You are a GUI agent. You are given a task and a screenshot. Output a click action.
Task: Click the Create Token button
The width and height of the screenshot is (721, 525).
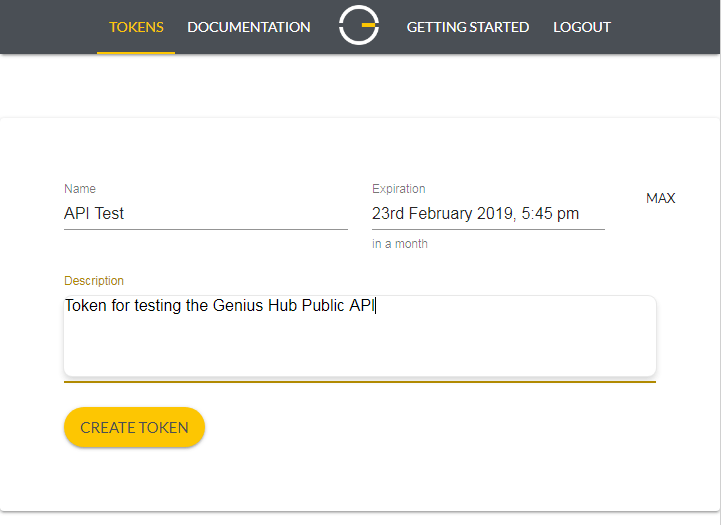(134, 427)
